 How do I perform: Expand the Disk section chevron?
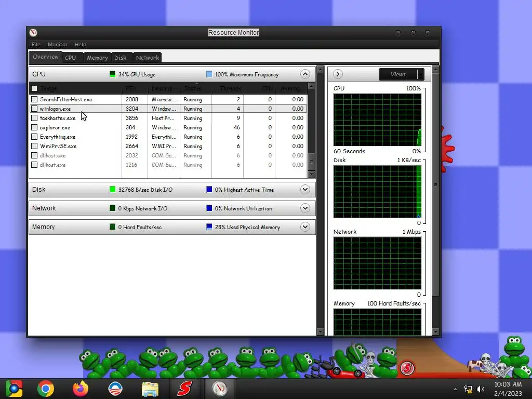click(x=305, y=189)
